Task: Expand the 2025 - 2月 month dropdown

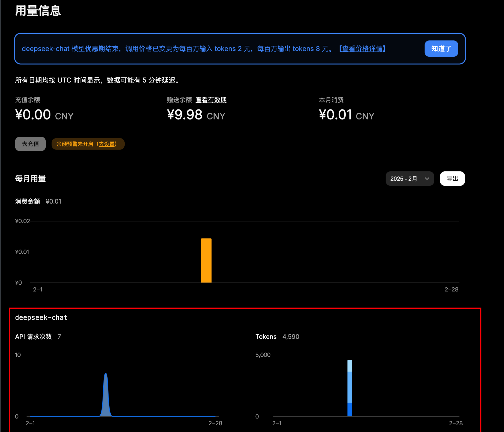Action: [x=409, y=179]
